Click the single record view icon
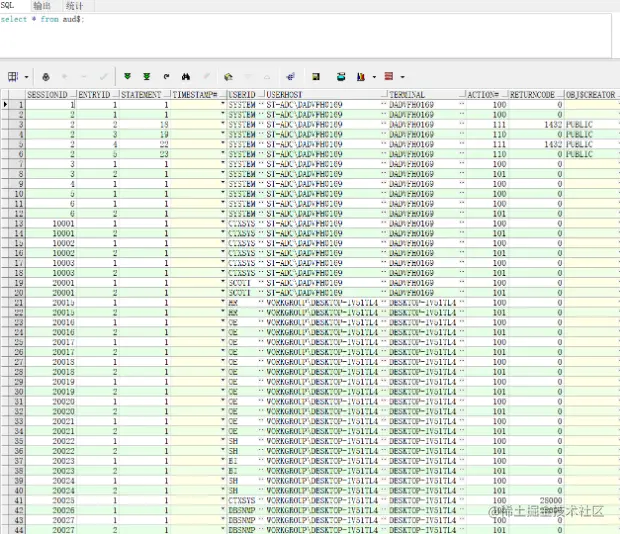The image size is (620, 534). tap(389, 76)
